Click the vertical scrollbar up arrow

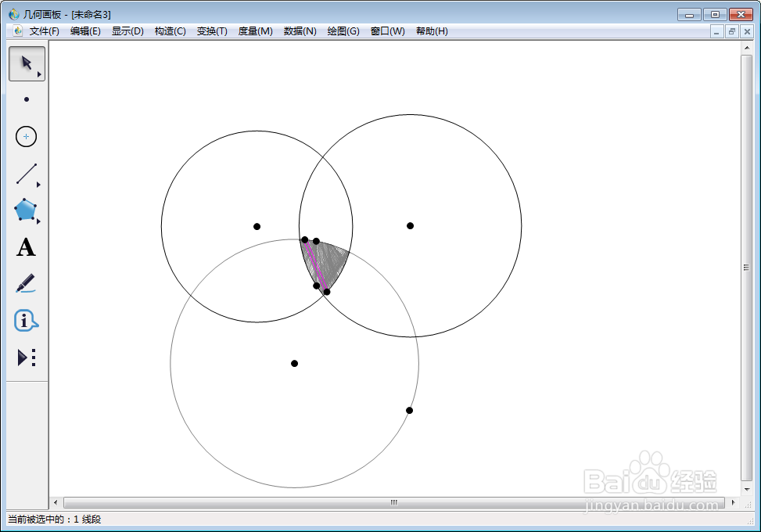(x=747, y=48)
